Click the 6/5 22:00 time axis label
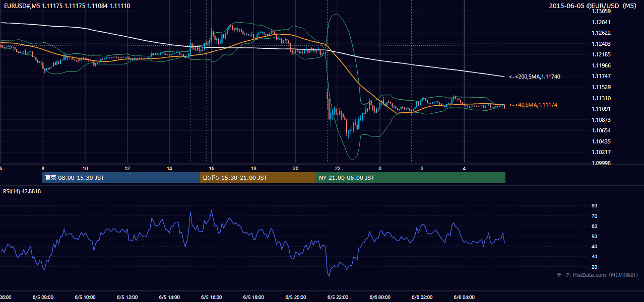The width and height of the screenshot is (644, 302). pos(338,297)
